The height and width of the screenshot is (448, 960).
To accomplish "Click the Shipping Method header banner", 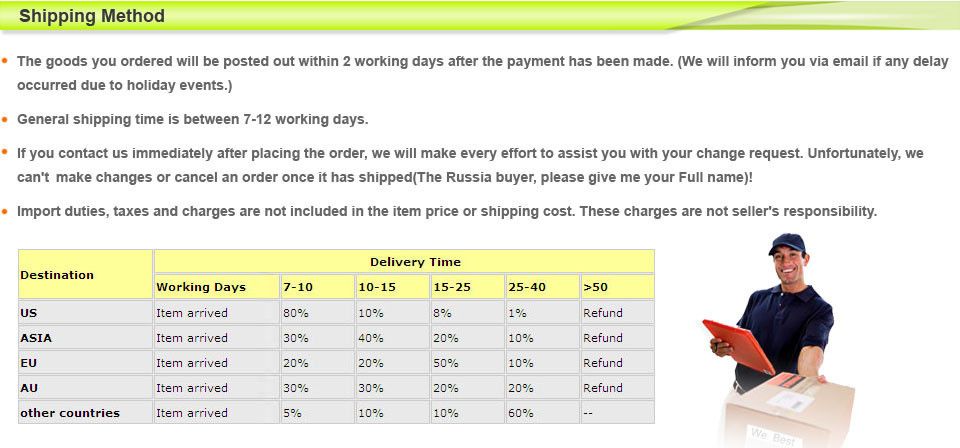I will (x=480, y=15).
